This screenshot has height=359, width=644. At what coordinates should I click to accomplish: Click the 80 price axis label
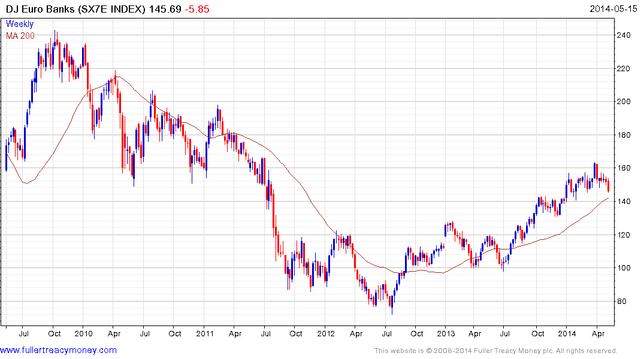(621, 302)
